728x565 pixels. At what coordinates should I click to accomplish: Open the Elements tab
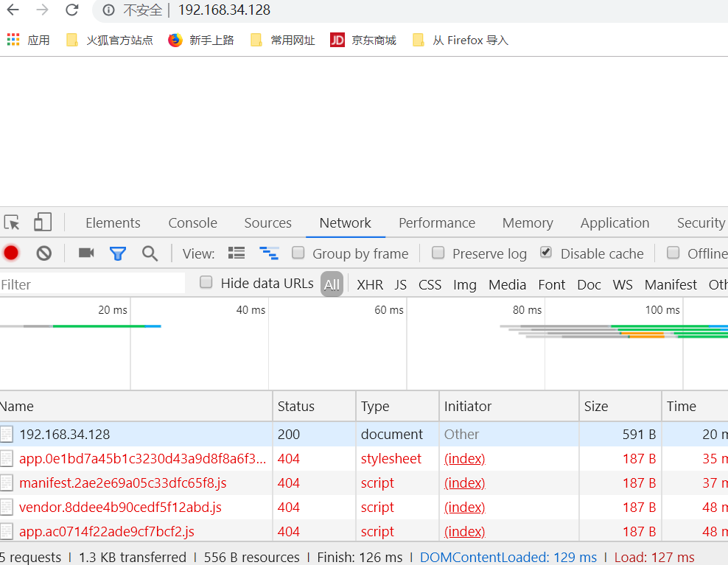click(x=113, y=223)
